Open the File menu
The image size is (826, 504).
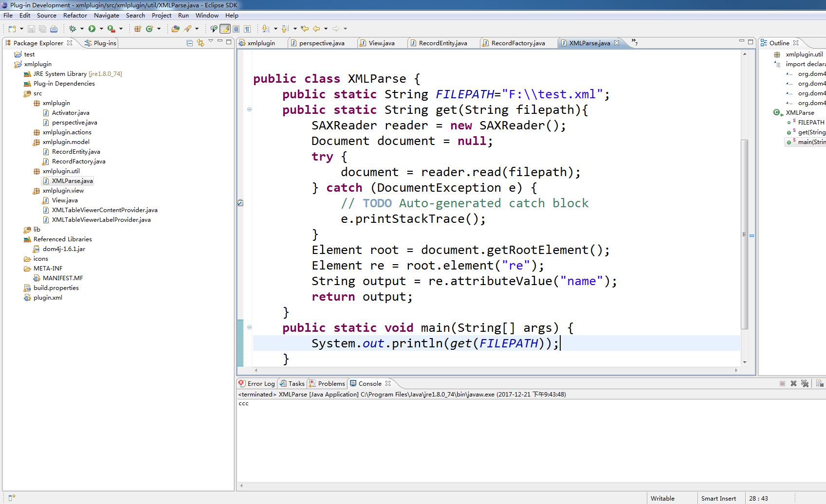pyautogui.click(x=8, y=15)
